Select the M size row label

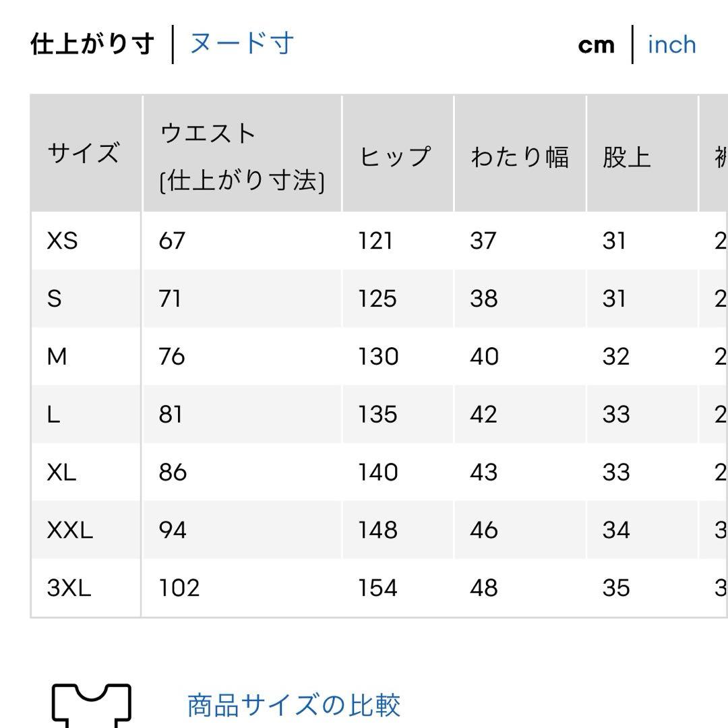tap(57, 357)
